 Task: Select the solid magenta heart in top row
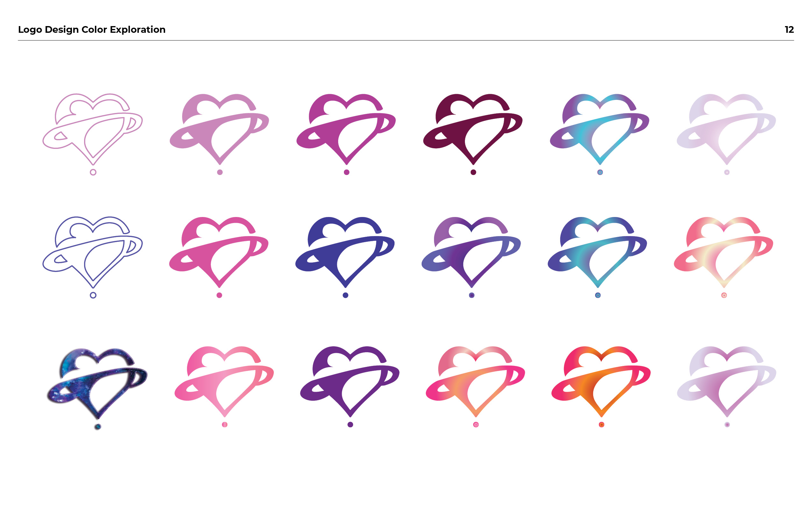346,129
